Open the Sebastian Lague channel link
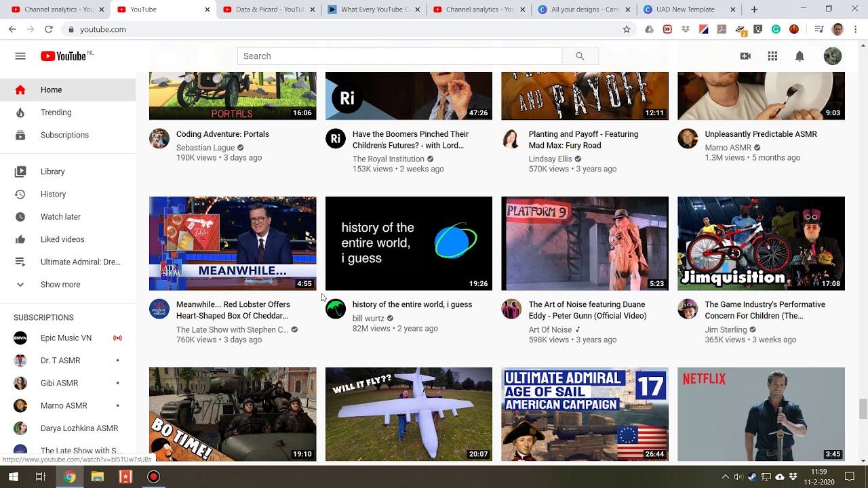Viewport: 868px width, 488px height. point(205,148)
